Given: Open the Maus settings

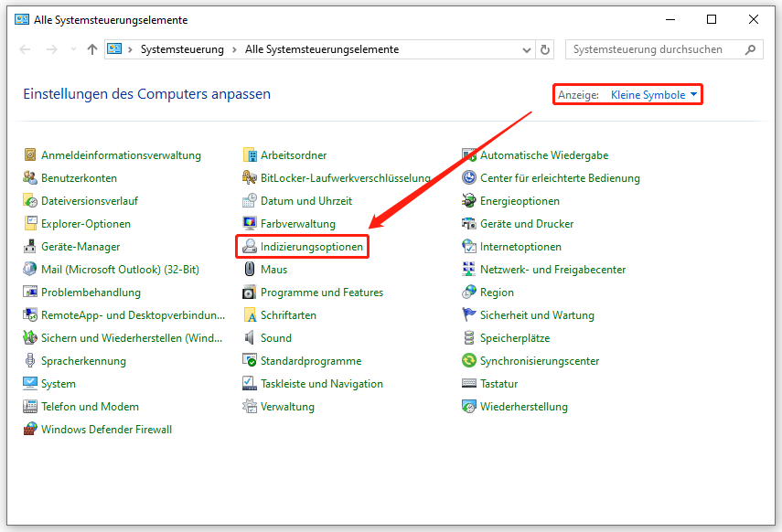Looking at the screenshot, I should [x=273, y=269].
